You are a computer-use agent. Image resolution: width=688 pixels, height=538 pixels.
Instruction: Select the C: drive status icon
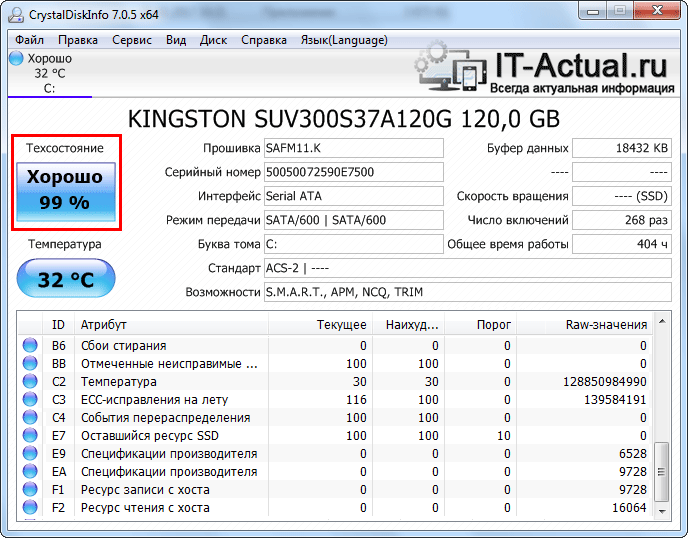[x=16, y=58]
